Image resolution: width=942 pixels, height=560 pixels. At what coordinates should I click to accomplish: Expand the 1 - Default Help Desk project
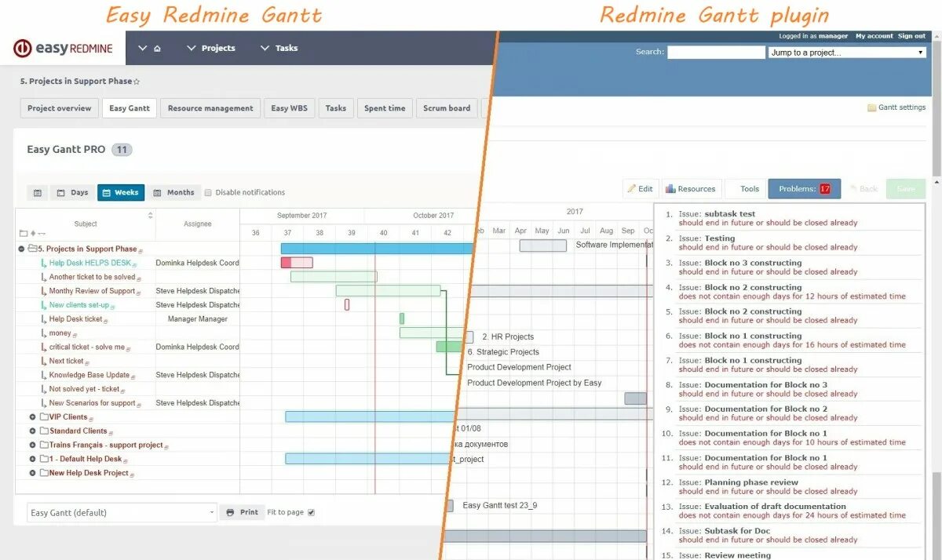pos(33,460)
